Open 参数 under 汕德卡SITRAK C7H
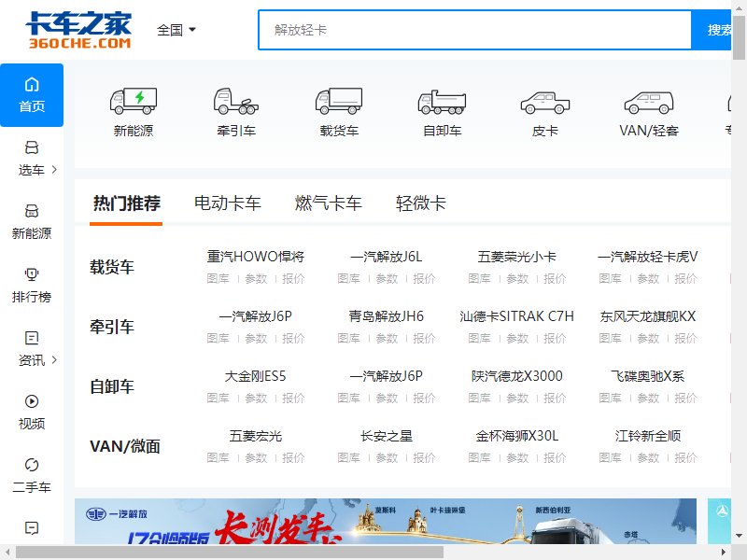Screen dimensions: 747x560 pos(517,338)
